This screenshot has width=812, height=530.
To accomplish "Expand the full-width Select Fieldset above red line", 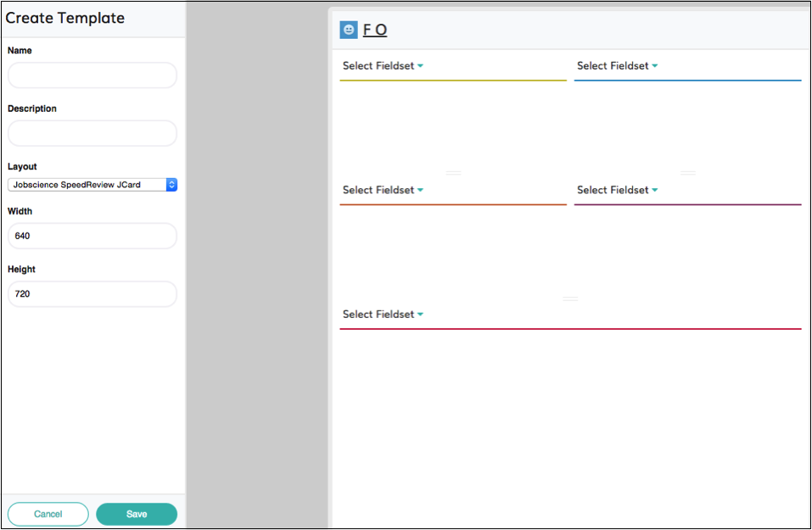I will click(x=383, y=314).
